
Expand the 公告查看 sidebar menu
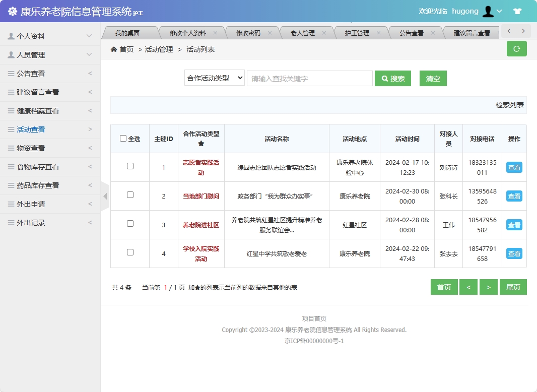tap(30, 73)
